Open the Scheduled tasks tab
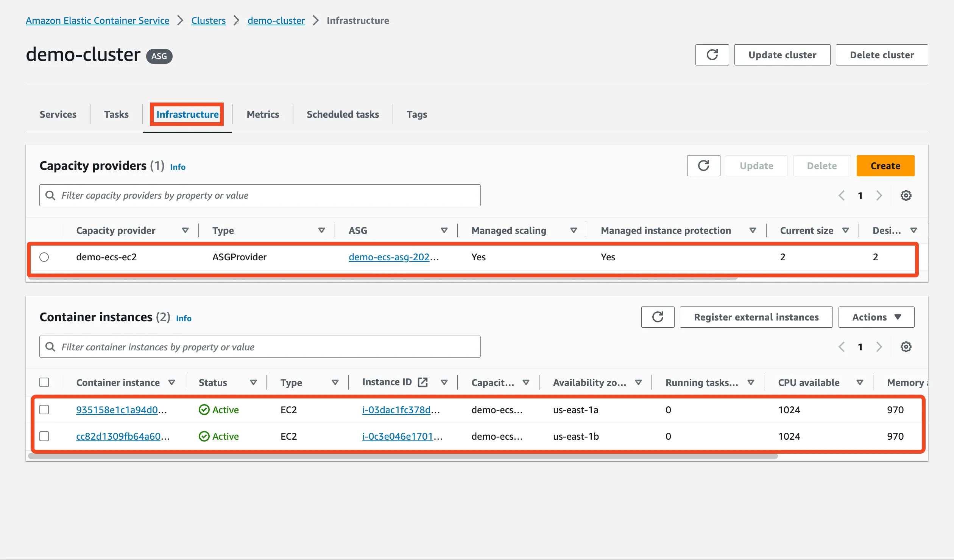Screen dimensions: 954x560 click(x=343, y=114)
